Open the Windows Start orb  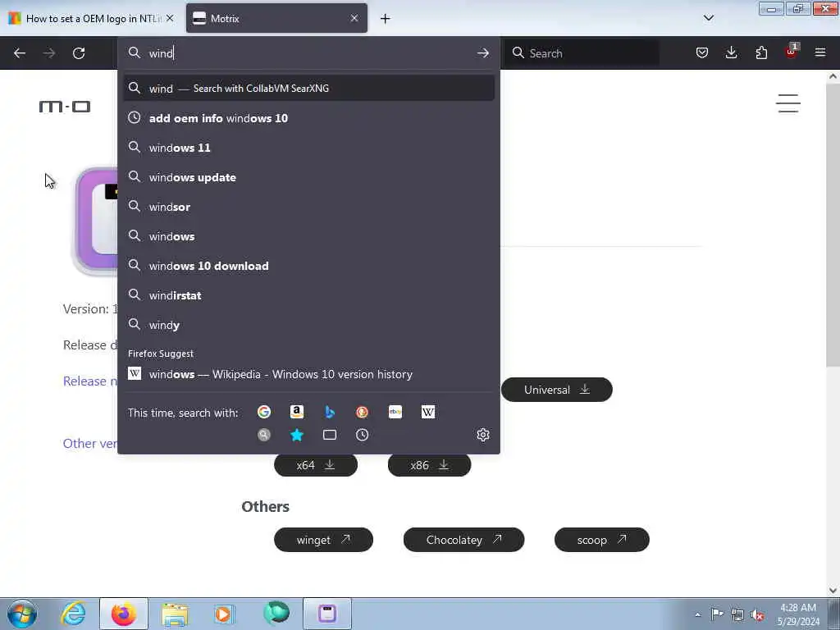[22, 614]
